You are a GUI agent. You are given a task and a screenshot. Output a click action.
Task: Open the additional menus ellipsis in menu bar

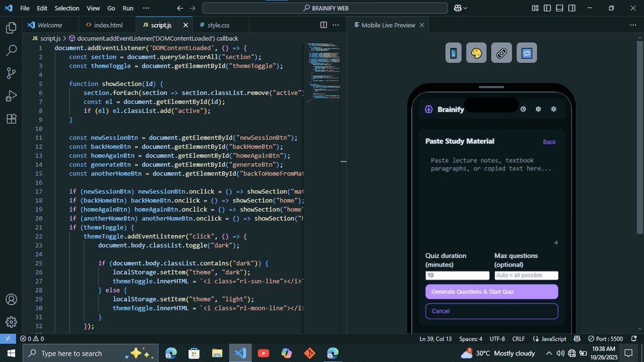[x=146, y=8]
